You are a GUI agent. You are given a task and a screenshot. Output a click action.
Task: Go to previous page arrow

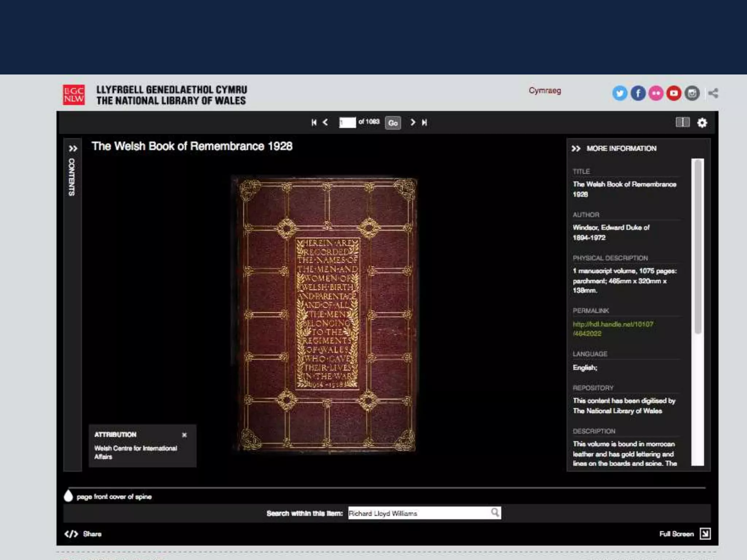tap(325, 122)
